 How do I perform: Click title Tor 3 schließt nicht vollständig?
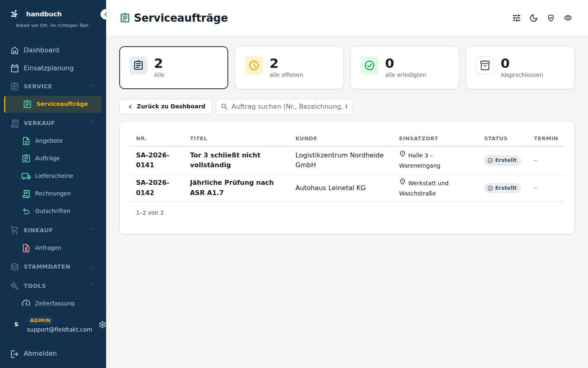click(x=225, y=160)
